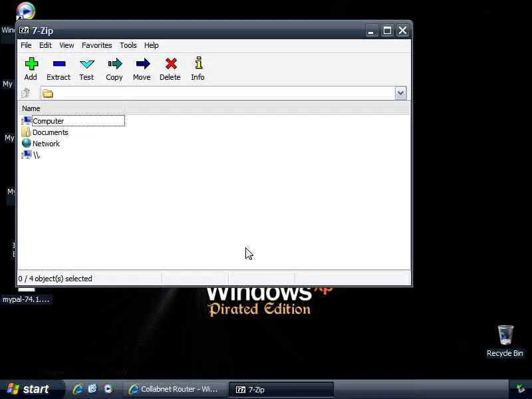
Task: Click the Network globe icon
Action: pos(26,143)
